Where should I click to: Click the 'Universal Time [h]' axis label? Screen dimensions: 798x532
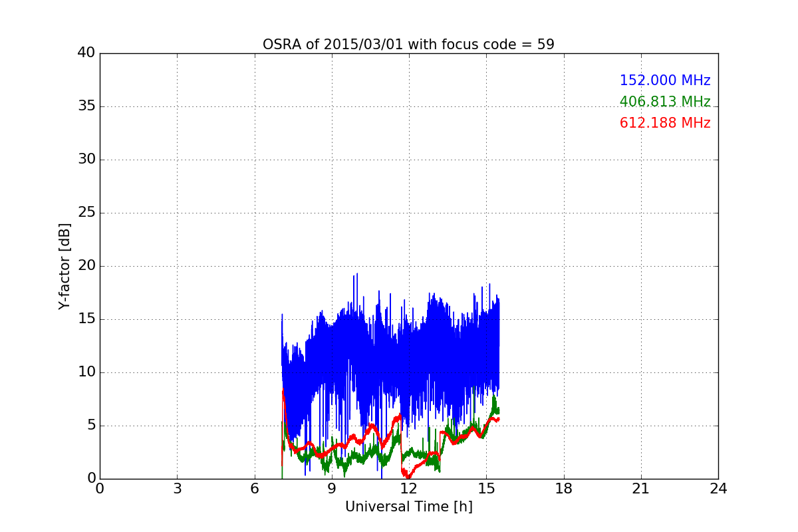(x=408, y=507)
